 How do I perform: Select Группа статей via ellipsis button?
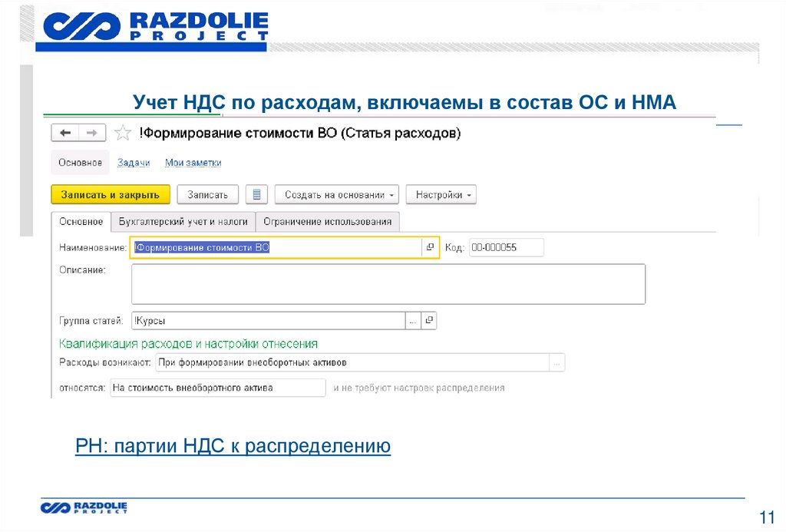click(x=412, y=320)
